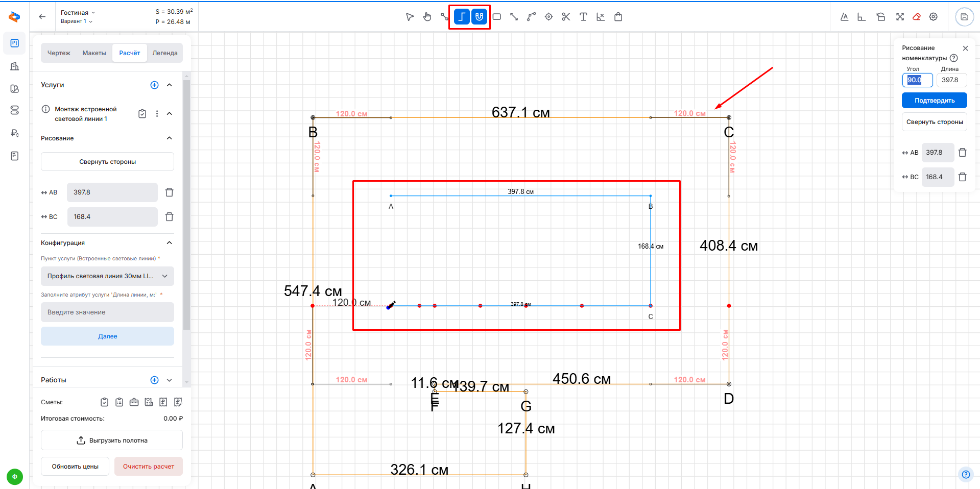Click the red eraser icon
This screenshot has height=489, width=980.
(x=917, y=17)
